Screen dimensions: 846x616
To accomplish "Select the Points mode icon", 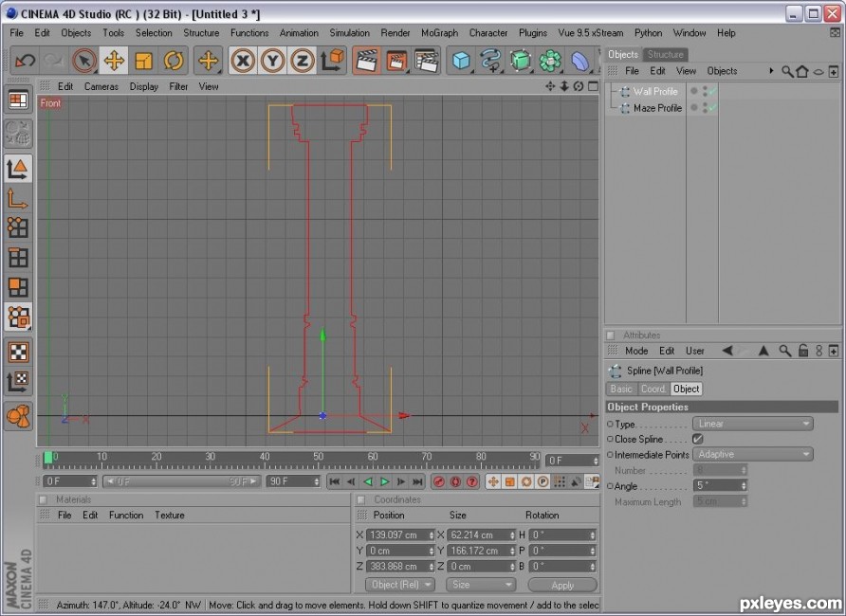I will point(18,228).
